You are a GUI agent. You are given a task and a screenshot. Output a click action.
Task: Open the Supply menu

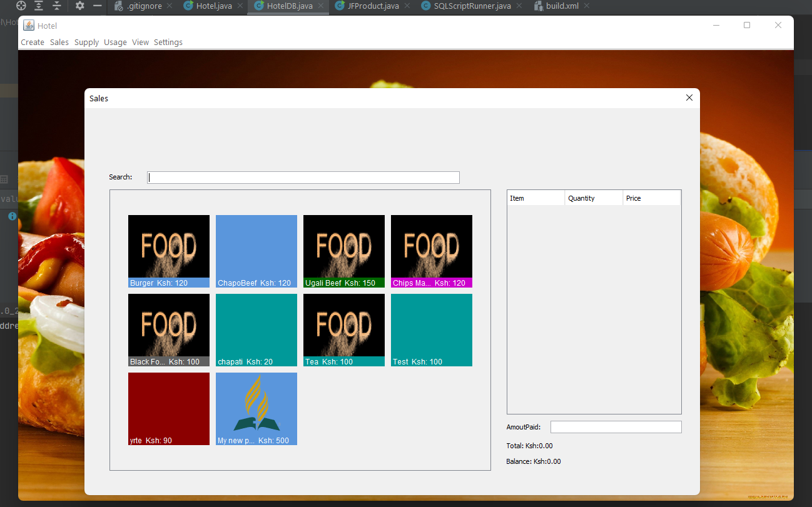(x=86, y=42)
